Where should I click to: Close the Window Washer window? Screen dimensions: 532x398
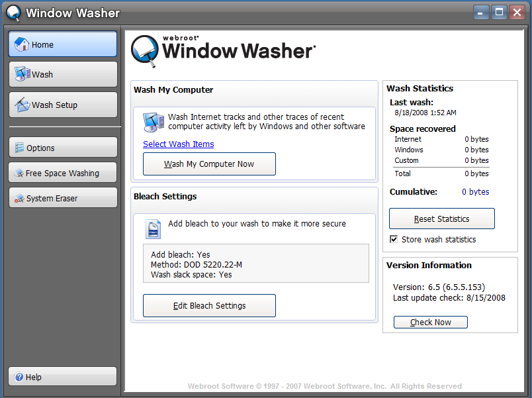(517, 13)
